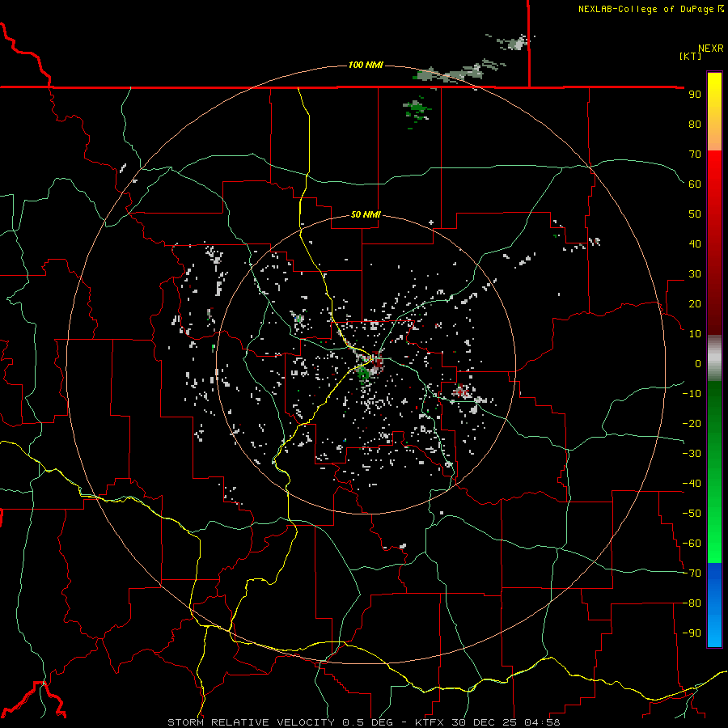Select the 70 value on the velocity scale

pyautogui.click(x=695, y=154)
